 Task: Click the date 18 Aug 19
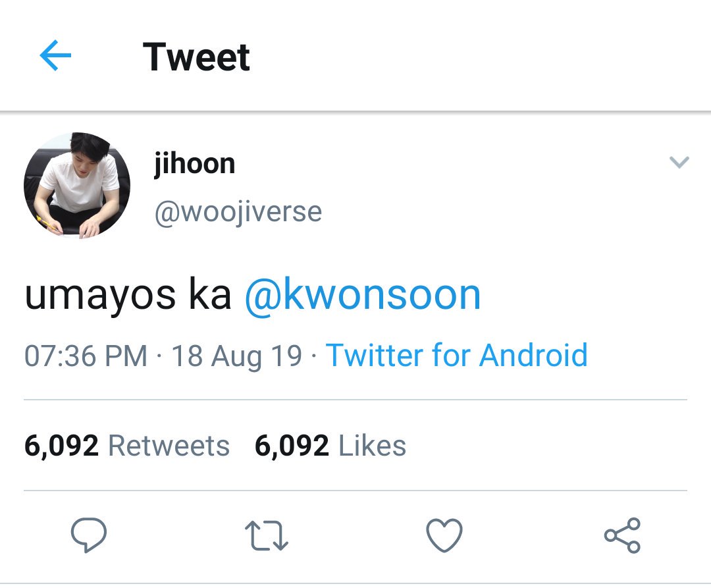coord(236,356)
